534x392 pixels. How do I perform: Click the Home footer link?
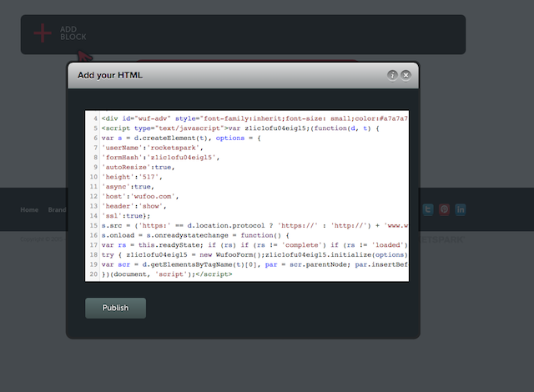point(29,209)
